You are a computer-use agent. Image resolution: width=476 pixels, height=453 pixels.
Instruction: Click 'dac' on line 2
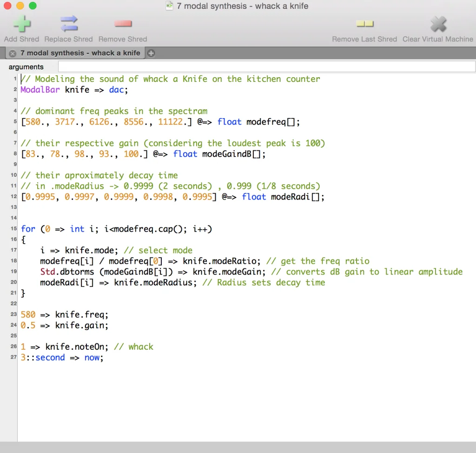click(116, 90)
